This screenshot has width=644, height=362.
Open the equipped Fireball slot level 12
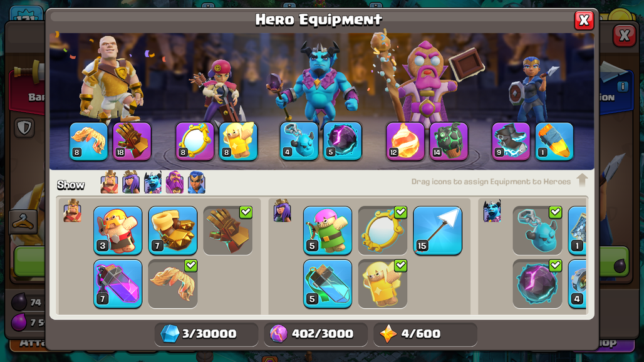pos(405,141)
